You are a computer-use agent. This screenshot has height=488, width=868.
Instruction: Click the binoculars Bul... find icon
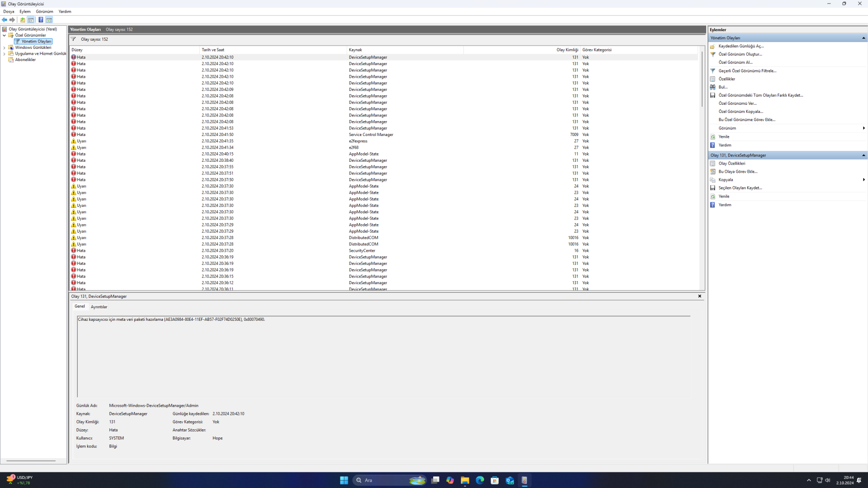713,87
